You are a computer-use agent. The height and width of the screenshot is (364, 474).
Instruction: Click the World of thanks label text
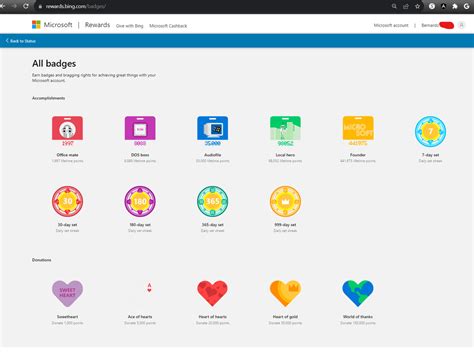click(x=358, y=317)
